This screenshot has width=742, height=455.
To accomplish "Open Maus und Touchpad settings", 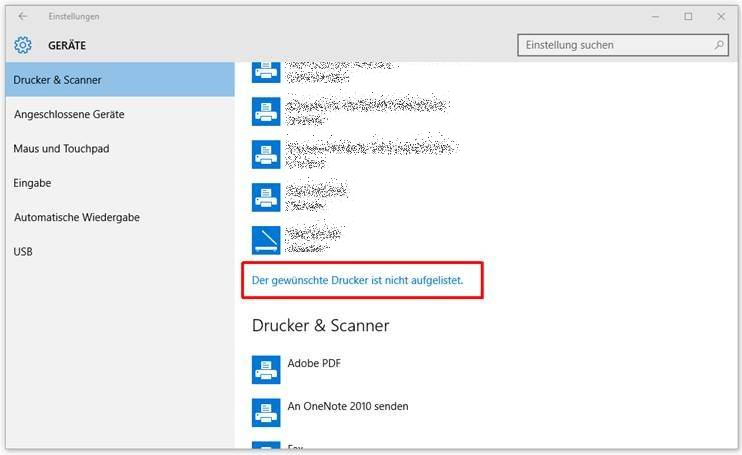I will point(61,149).
